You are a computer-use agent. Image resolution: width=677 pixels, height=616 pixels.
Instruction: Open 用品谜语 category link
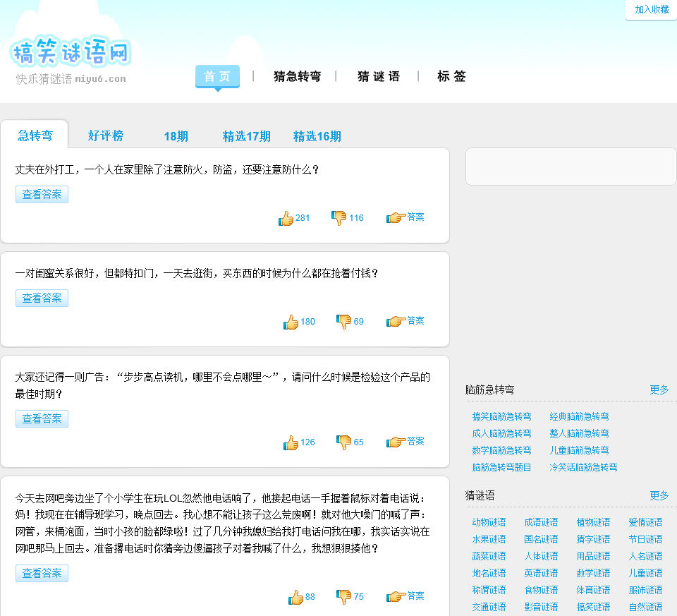pos(593,556)
